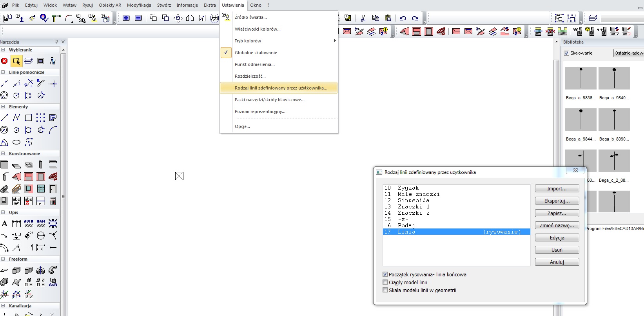The width and height of the screenshot is (644, 316).
Task: Open the Ostatnio ładowane library dropdown
Action: click(628, 53)
